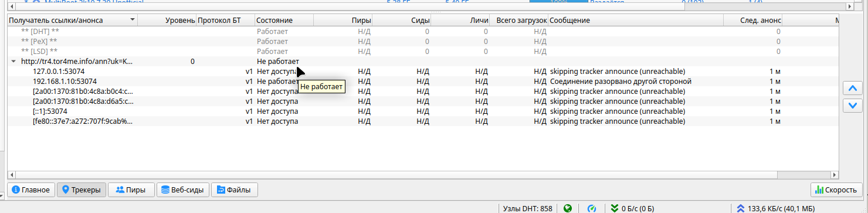Click the connection status globe icon

point(567,208)
